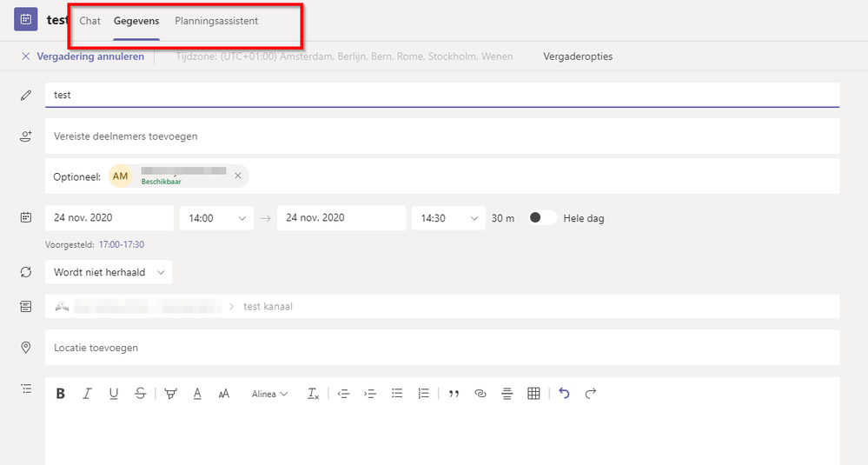
Task: Click the channel list icon
Action: tap(26, 306)
